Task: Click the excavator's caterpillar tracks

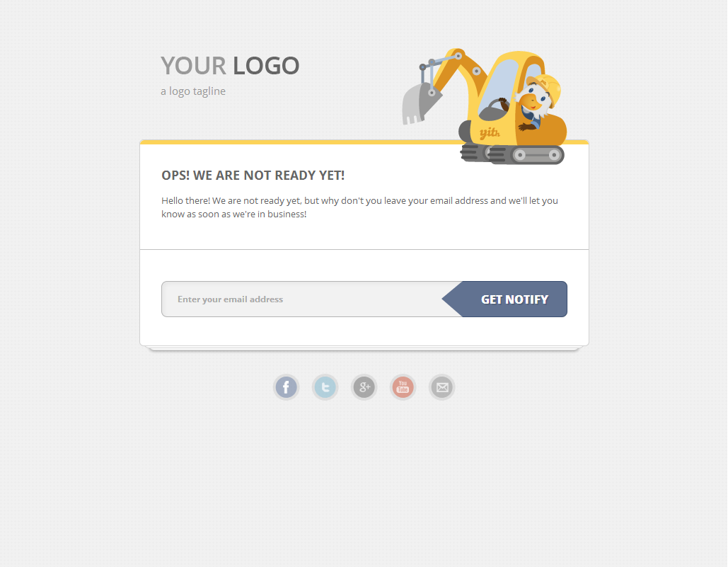Action: pos(512,154)
